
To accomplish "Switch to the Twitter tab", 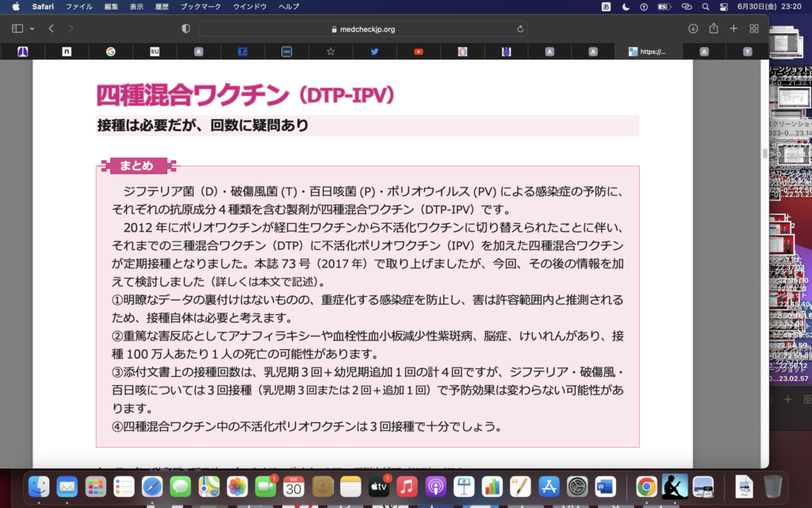I will click(374, 52).
